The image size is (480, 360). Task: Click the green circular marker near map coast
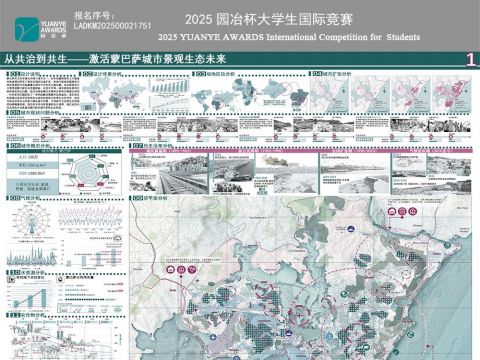tap(447, 245)
